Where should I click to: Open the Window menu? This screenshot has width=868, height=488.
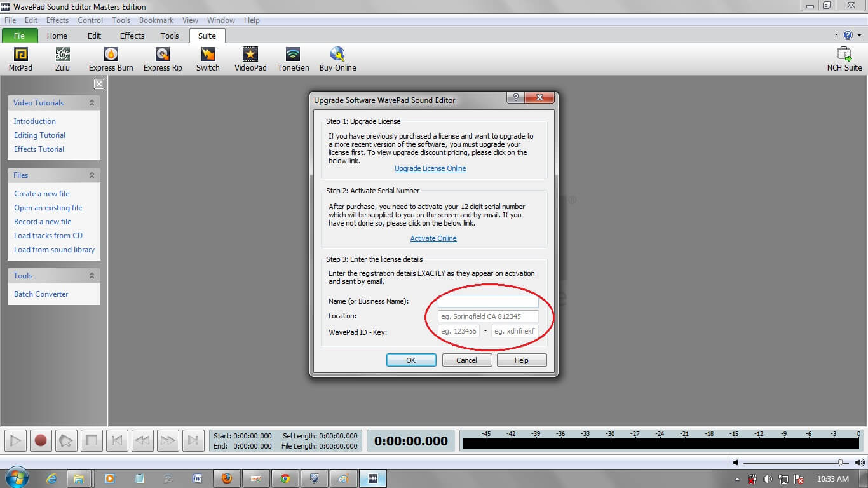point(221,20)
